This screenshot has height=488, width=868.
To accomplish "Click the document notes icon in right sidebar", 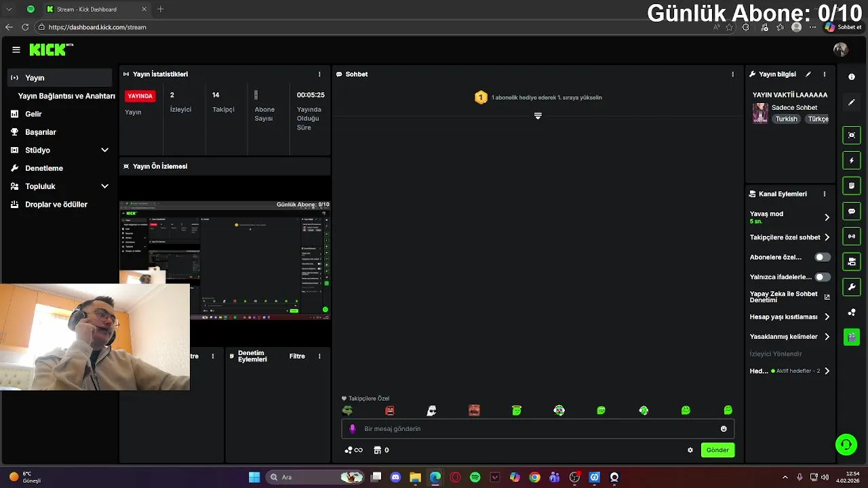I will [x=852, y=186].
